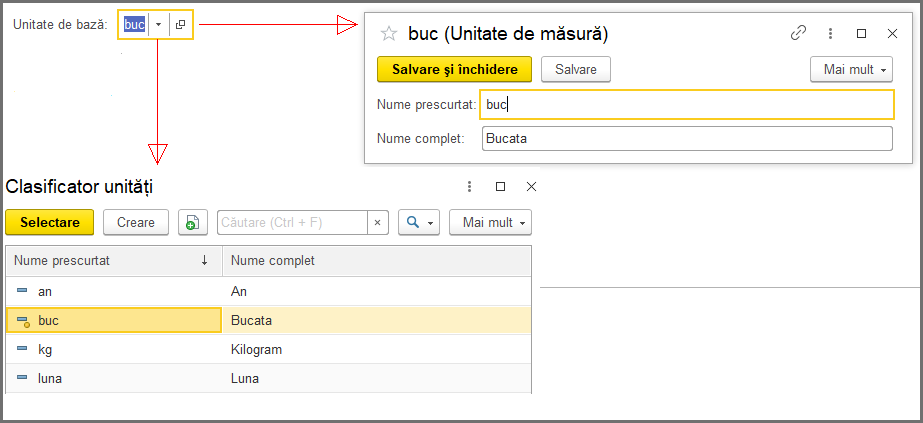923x423 pixels.
Task: Click item icon of the 'buc' row
Action: click(x=23, y=321)
